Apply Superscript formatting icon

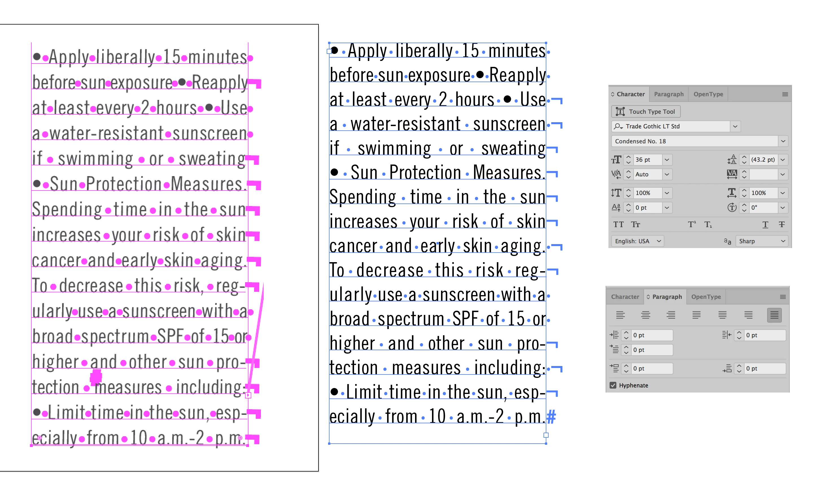click(692, 224)
